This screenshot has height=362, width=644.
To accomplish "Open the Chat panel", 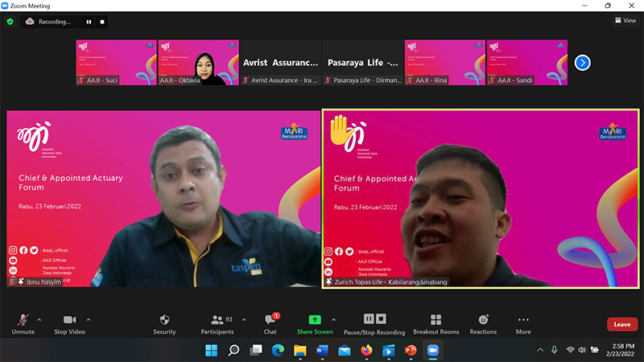I will point(270,324).
